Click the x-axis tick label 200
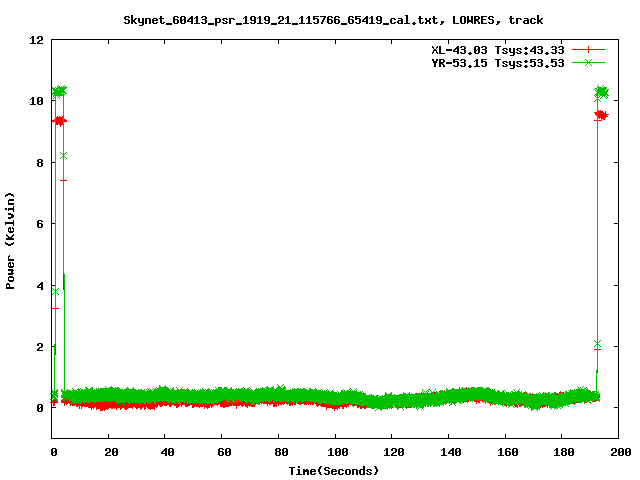Image resolution: width=640 pixels, height=480 pixels. pyautogui.click(x=620, y=452)
